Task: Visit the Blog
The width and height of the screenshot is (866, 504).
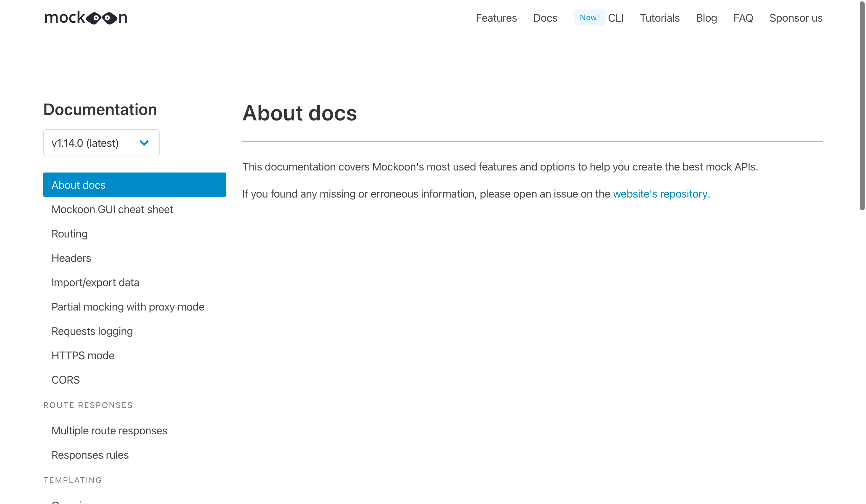Action: point(706,18)
